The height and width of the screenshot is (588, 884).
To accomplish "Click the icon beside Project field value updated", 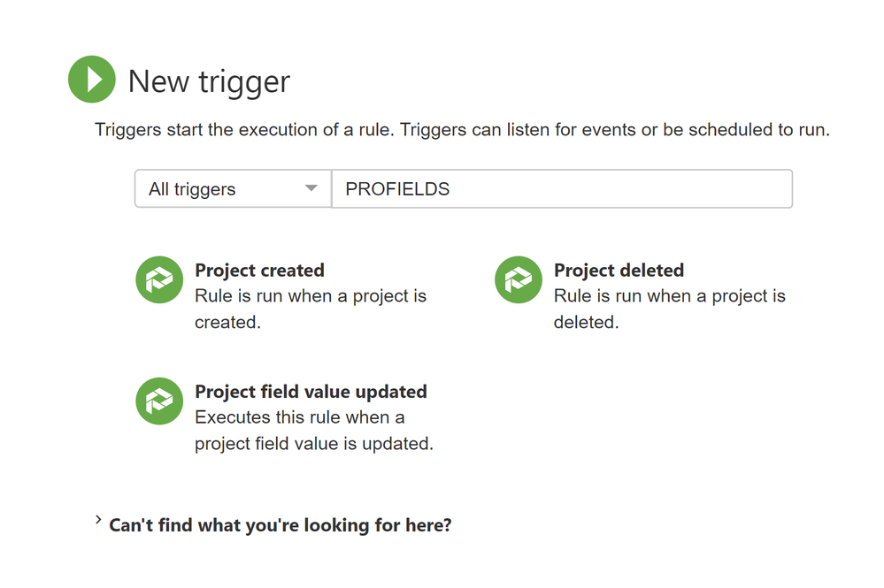I will pyautogui.click(x=159, y=401).
